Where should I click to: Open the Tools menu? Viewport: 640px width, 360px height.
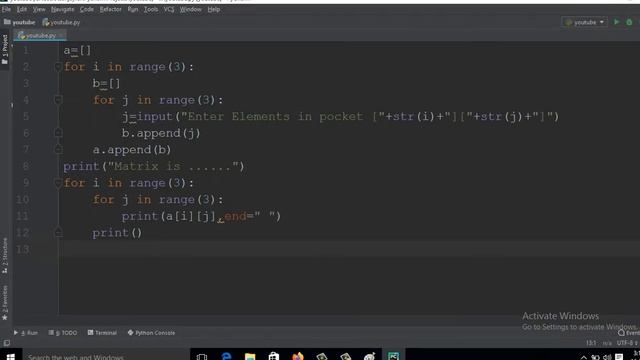pyautogui.click(x=151, y=9)
